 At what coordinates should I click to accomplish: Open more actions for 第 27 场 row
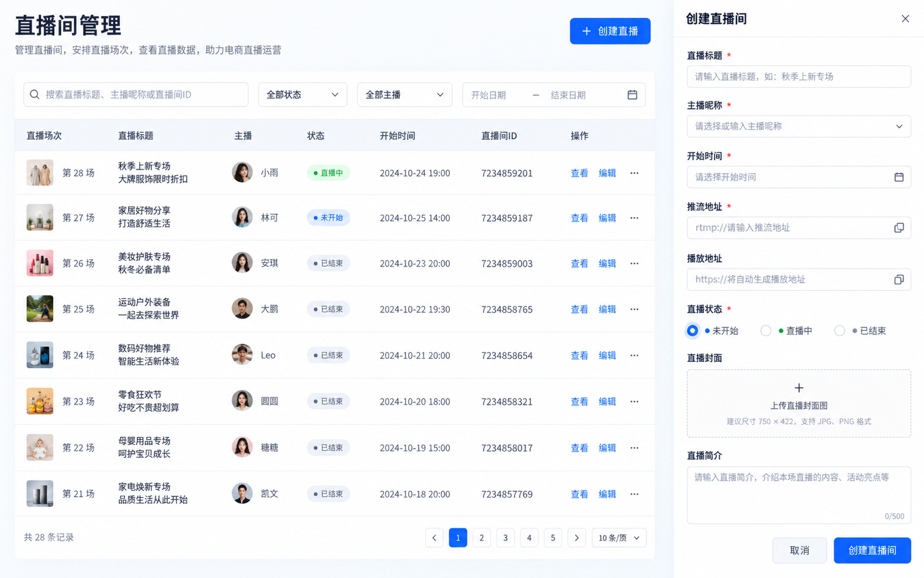634,218
